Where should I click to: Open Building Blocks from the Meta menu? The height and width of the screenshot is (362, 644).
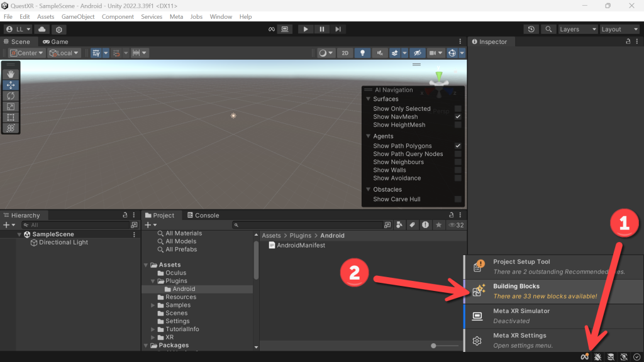click(553, 292)
